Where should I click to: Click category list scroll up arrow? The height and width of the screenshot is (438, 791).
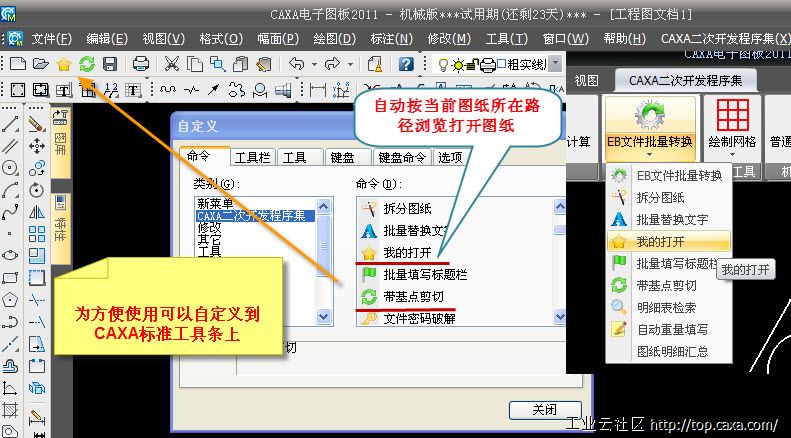[324, 207]
